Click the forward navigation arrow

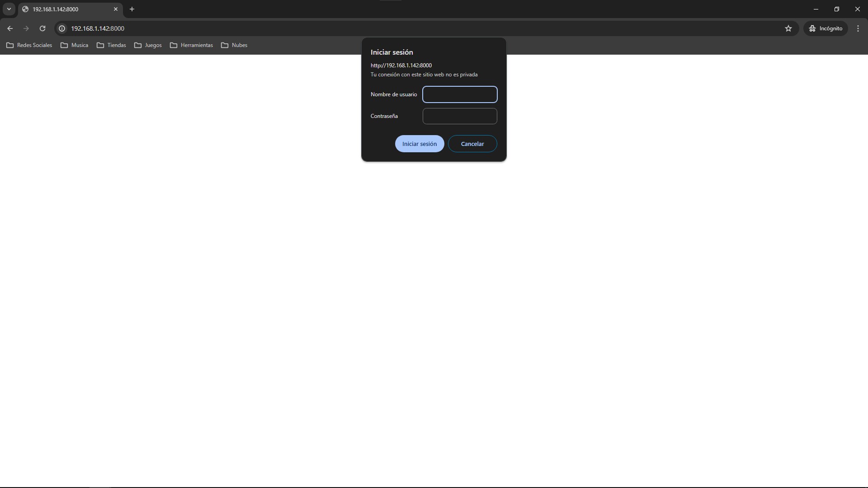[26, 28]
